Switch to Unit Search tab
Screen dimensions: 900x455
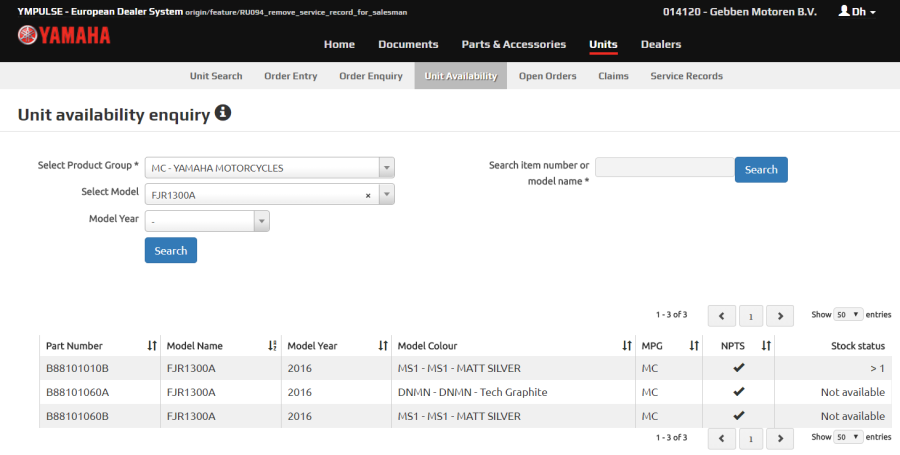216,76
